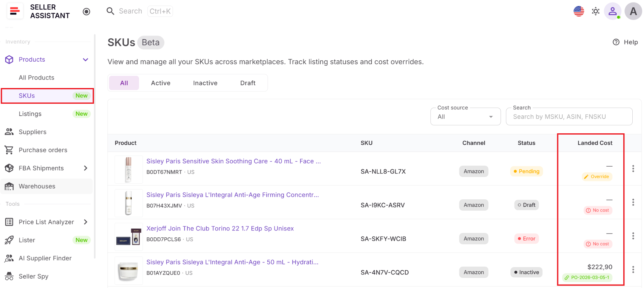Click the Warehouses building icon
The width and height of the screenshot is (644, 288).
[x=9, y=186]
